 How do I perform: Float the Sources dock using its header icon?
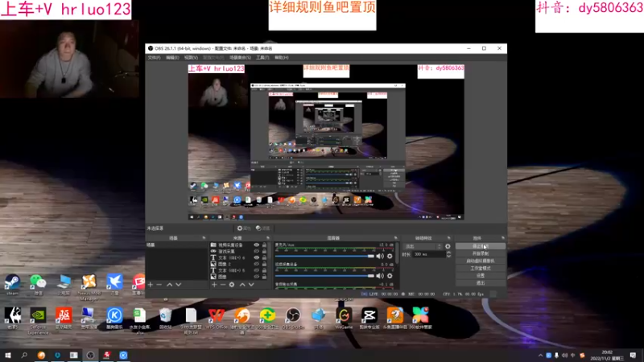(268, 238)
